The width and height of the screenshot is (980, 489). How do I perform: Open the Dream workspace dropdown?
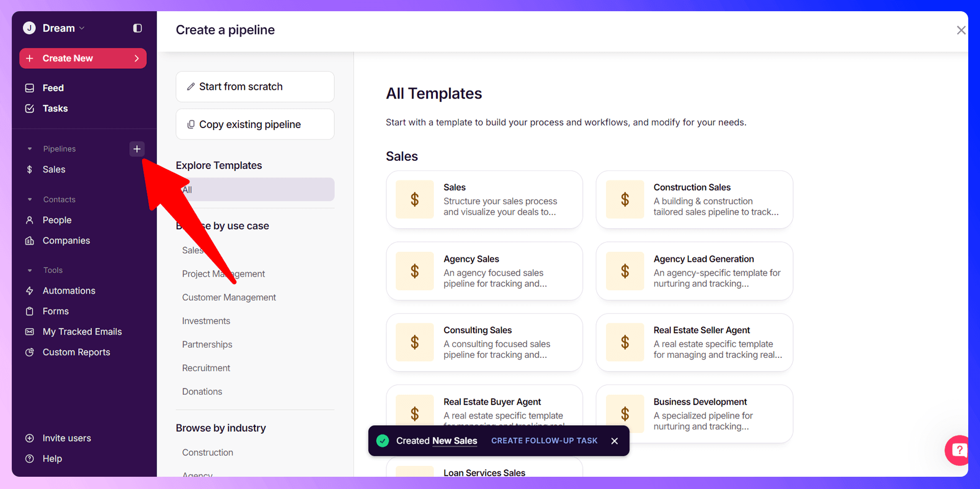pyautogui.click(x=63, y=28)
